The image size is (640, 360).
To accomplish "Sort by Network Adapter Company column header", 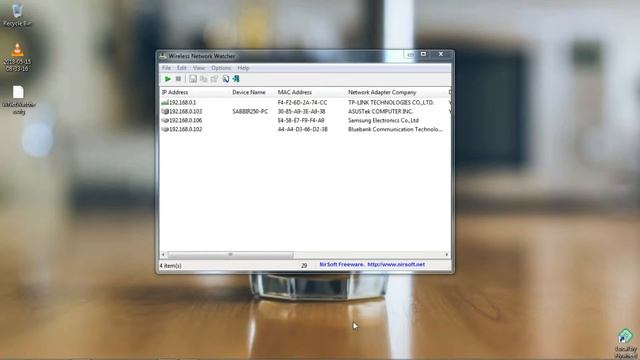I will (x=397, y=92).
